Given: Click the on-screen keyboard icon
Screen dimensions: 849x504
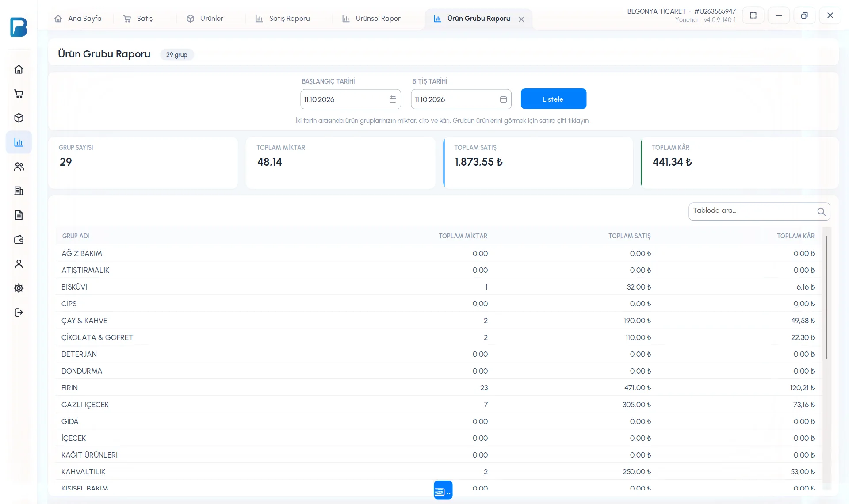Looking at the screenshot, I should (443, 490).
